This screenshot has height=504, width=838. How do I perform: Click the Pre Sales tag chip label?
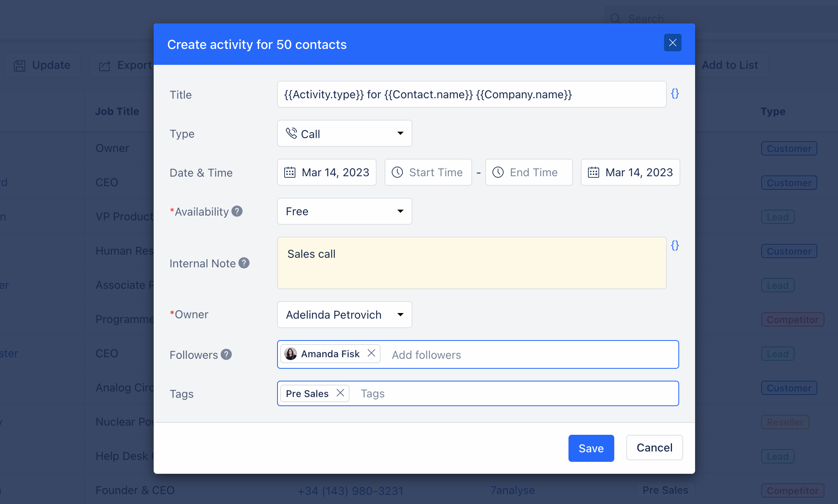pyautogui.click(x=307, y=393)
